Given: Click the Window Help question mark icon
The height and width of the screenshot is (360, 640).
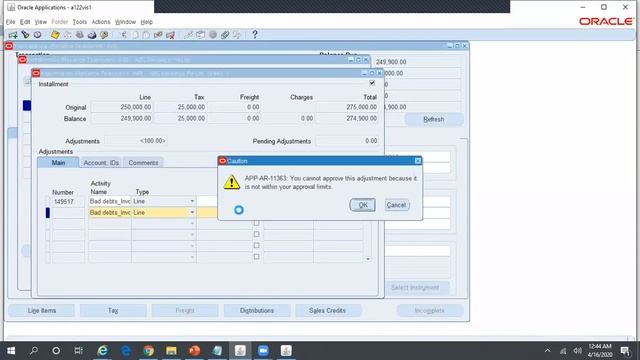Looking at the screenshot, I should coord(255,35).
